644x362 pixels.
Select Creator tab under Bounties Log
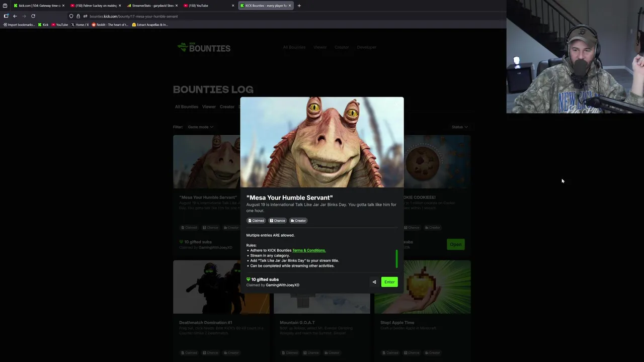pyautogui.click(x=227, y=107)
